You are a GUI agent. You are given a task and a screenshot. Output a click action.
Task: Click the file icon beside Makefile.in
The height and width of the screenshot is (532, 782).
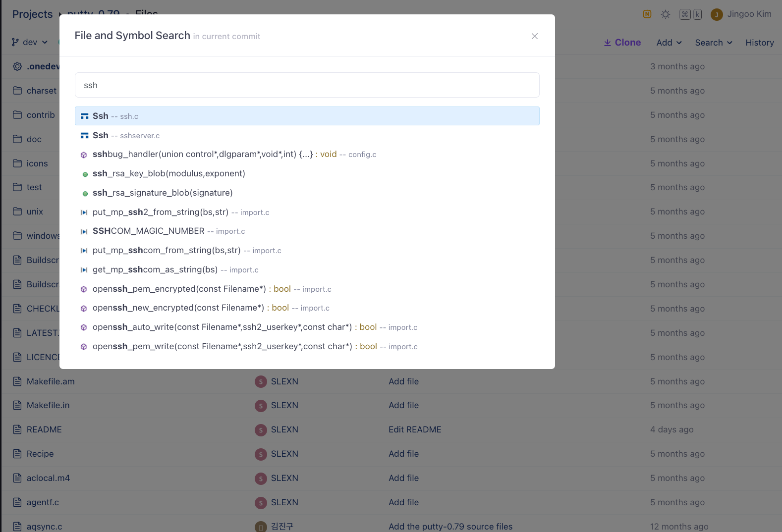(17, 405)
